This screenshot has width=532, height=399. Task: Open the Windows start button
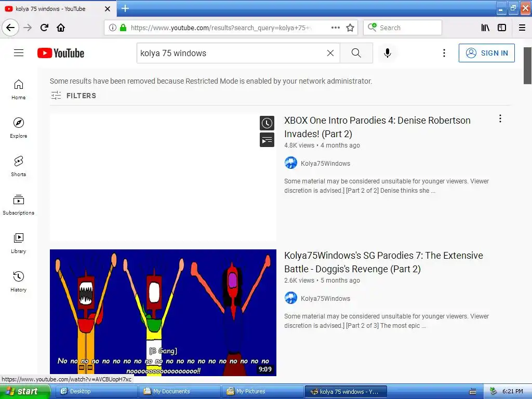click(x=25, y=391)
